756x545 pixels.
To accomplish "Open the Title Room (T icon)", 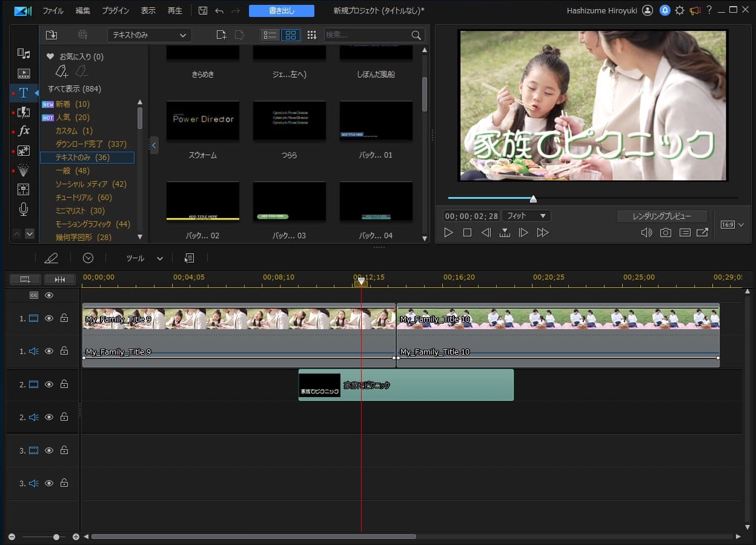I will (24, 93).
